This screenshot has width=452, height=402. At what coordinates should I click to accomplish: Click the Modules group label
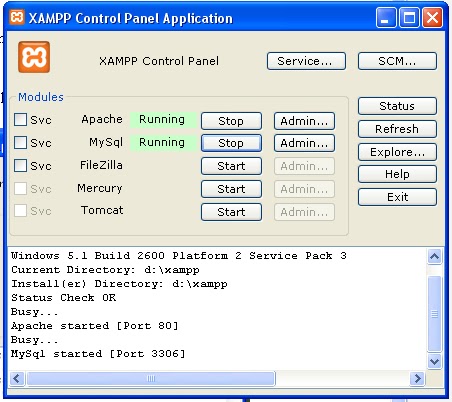click(x=41, y=97)
